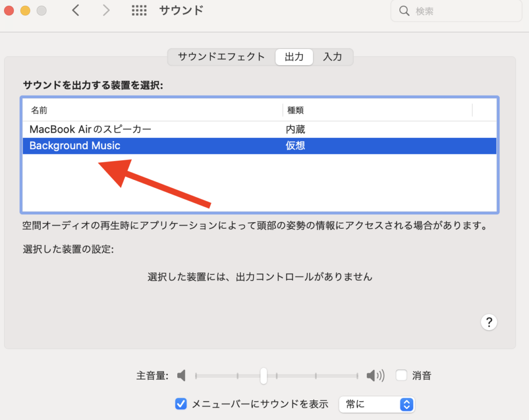Screen dimensions: 529x420
Task: Select MacBook Air のスピーカー output device
Action: pos(259,129)
